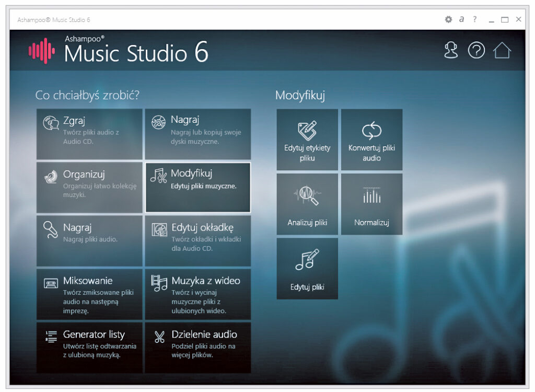Start Edytuj pliki from the Modyfikuj panel
Image resolution: width=535 pixels, height=392 pixels.
point(307,268)
